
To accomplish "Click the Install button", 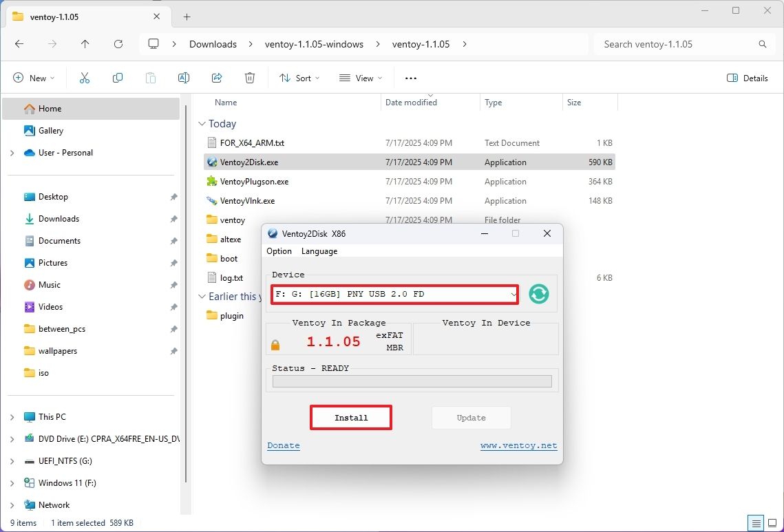I will point(351,417).
